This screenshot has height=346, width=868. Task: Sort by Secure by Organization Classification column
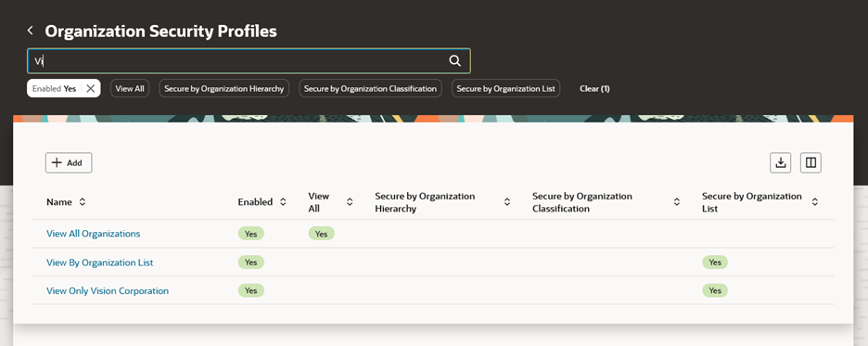tap(676, 202)
